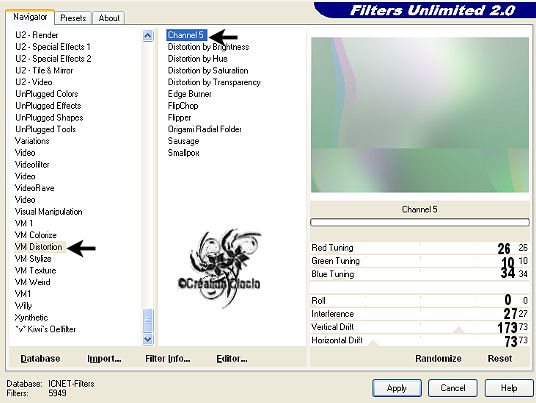Select U2 - Tile & Mirror category
The image size is (536, 403).
coord(44,70)
